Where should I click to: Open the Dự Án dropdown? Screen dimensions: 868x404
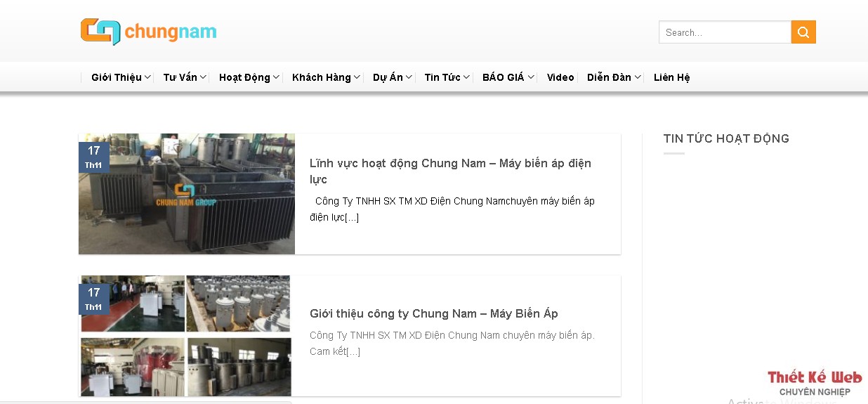392,77
